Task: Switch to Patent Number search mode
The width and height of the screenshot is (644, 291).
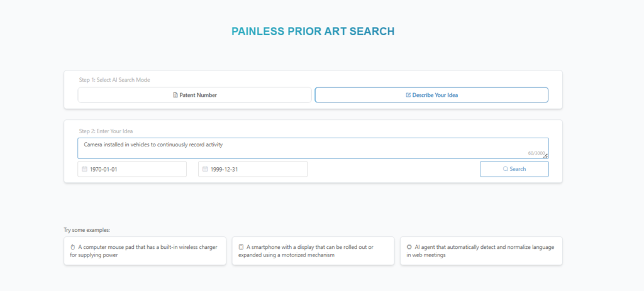Action: [x=194, y=95]
